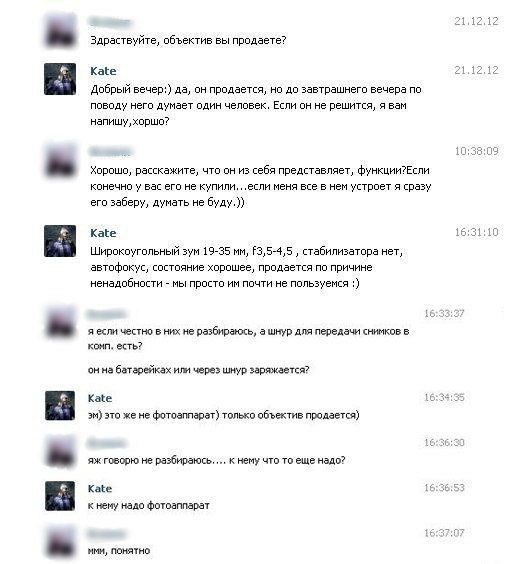526x564 pixels.
Task: Click the blurred avatar at the 16:33:37 message
Action: point(60,322)
